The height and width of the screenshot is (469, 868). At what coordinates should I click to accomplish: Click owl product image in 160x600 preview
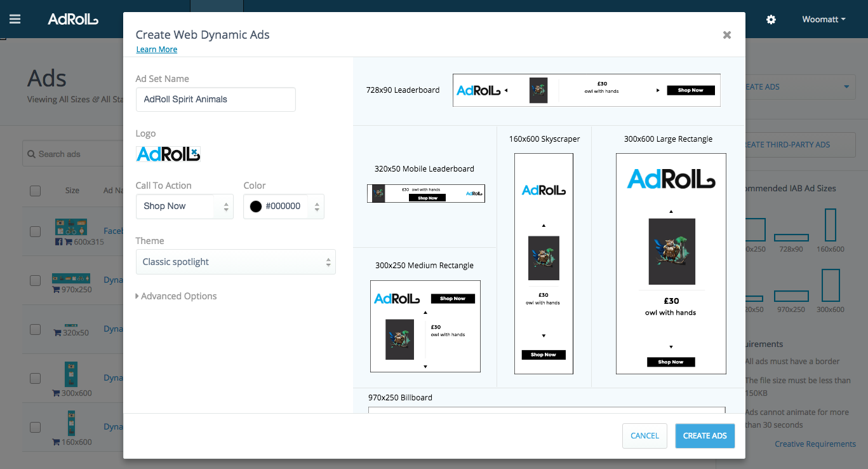point(544,258)
